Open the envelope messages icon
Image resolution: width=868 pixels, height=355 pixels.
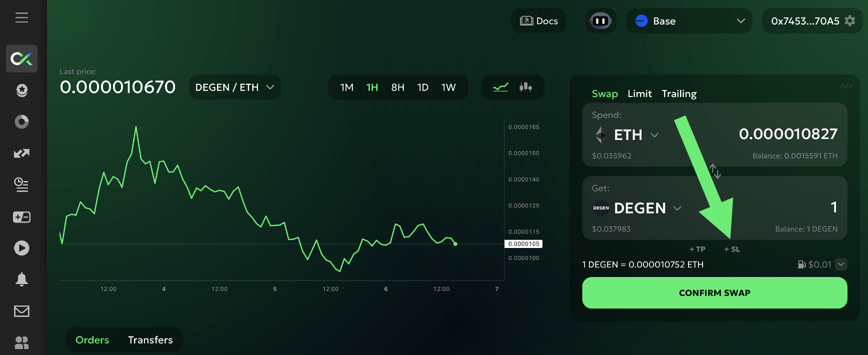(x=21, y=311)
